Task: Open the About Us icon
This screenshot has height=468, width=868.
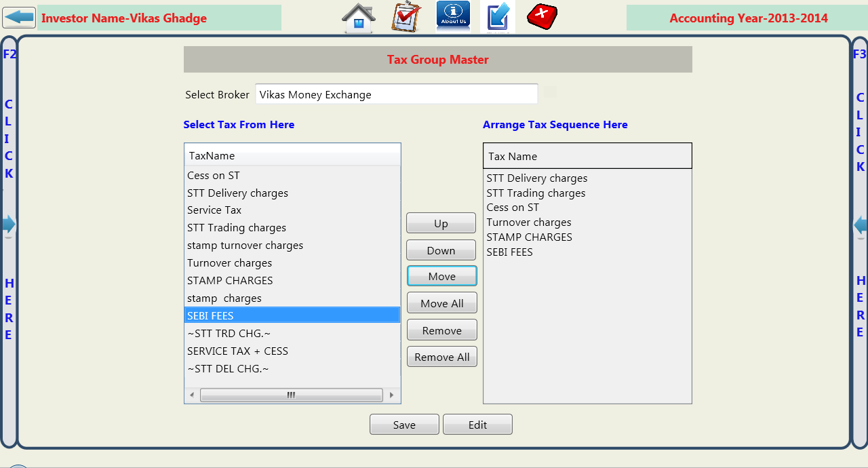Action: [453, 17]
